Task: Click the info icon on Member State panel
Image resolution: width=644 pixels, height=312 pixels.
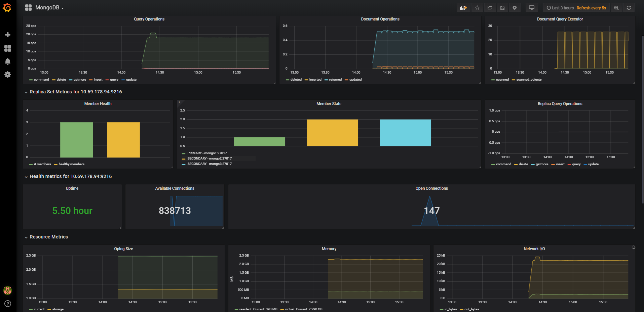Action: (x=179, y=102)
